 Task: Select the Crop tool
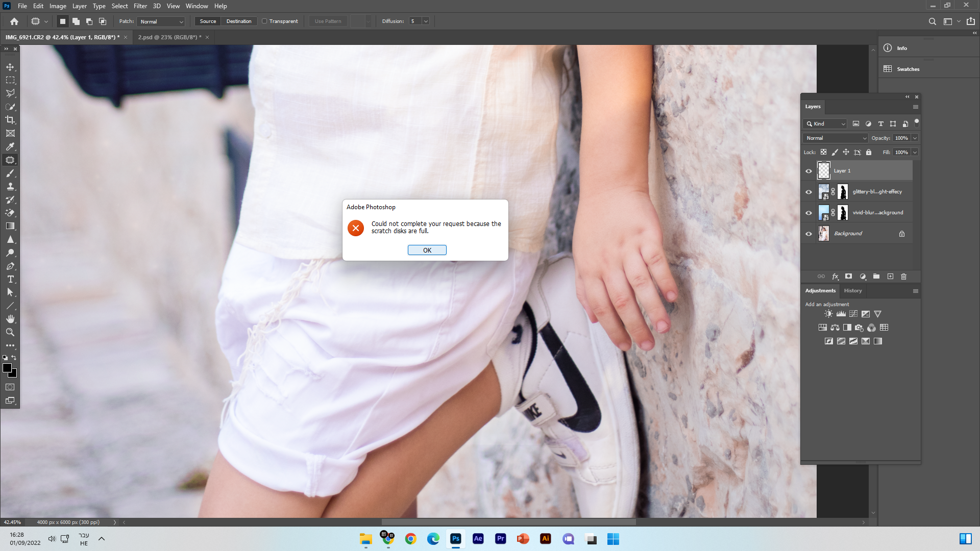tap(10, 120)
